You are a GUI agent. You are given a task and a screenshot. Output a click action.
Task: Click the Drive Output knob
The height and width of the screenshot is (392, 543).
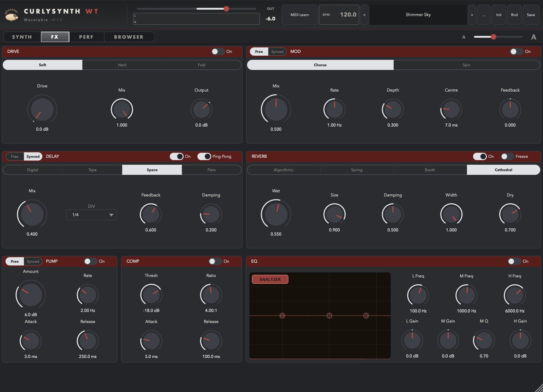[201, 109]
